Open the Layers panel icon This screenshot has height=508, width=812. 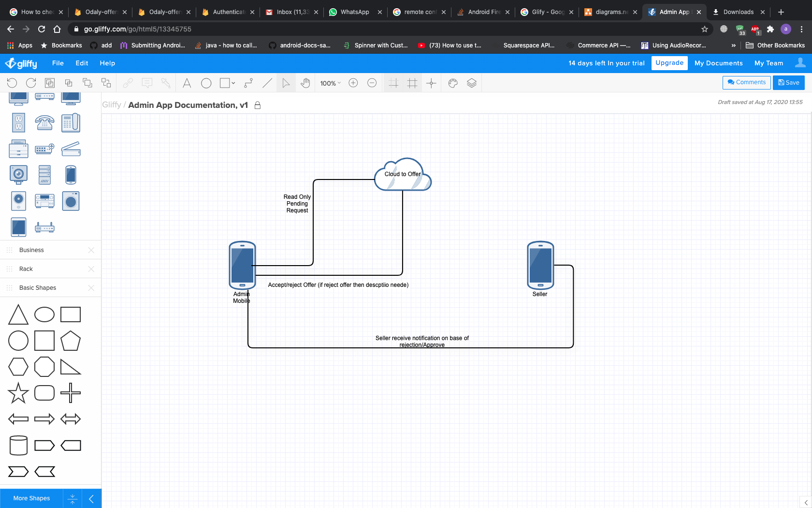coord(472,83)
